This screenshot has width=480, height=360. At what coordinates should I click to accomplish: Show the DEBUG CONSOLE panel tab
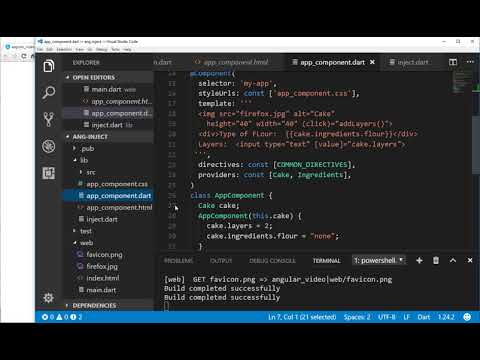pos(272,261)
